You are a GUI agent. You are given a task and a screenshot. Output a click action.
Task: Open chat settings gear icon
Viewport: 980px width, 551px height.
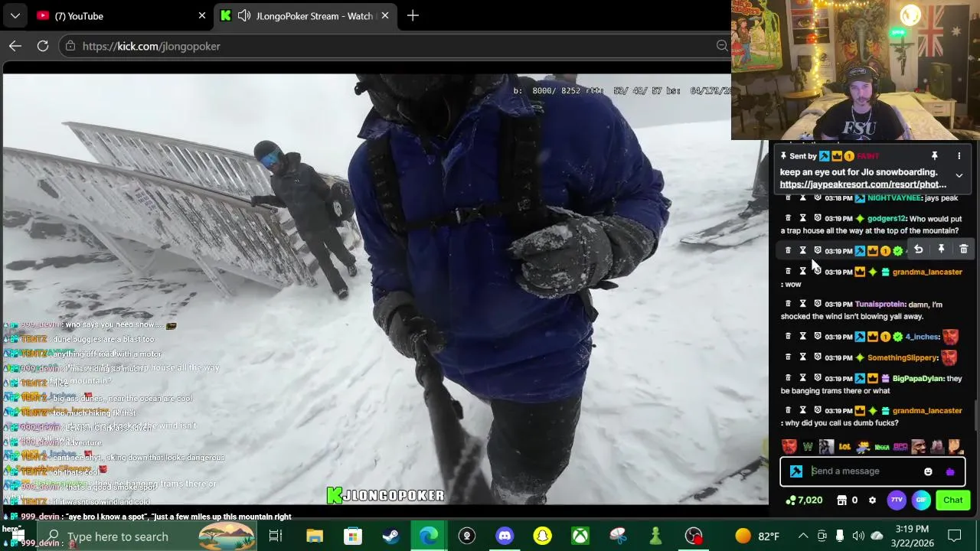coord(872,500)
